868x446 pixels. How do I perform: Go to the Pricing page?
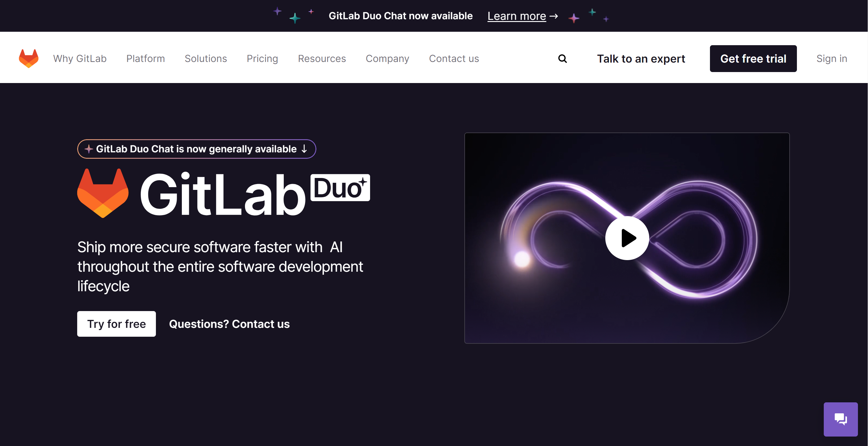coord(262,59)
